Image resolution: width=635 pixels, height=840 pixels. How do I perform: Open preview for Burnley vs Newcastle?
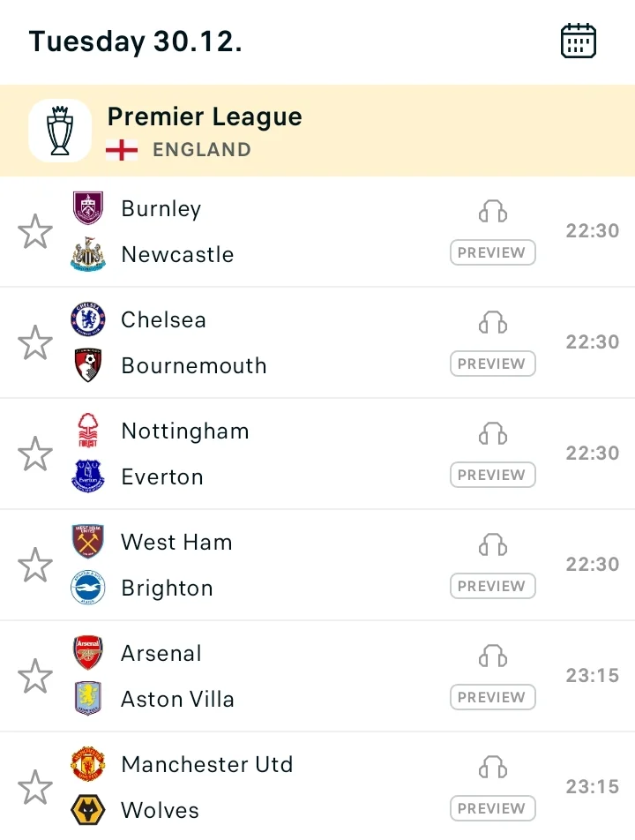click(x=493, y=252)
